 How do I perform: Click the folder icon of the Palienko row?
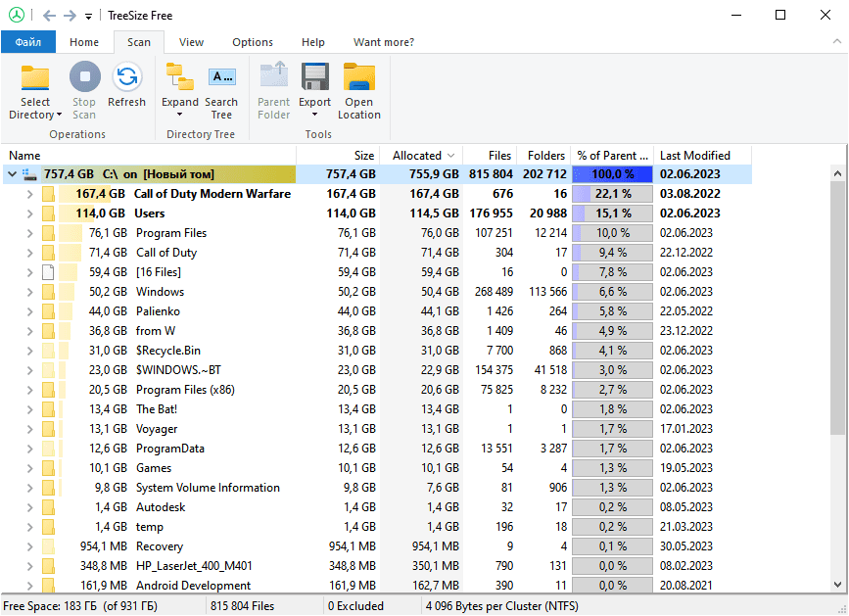[x=48, y=311]
